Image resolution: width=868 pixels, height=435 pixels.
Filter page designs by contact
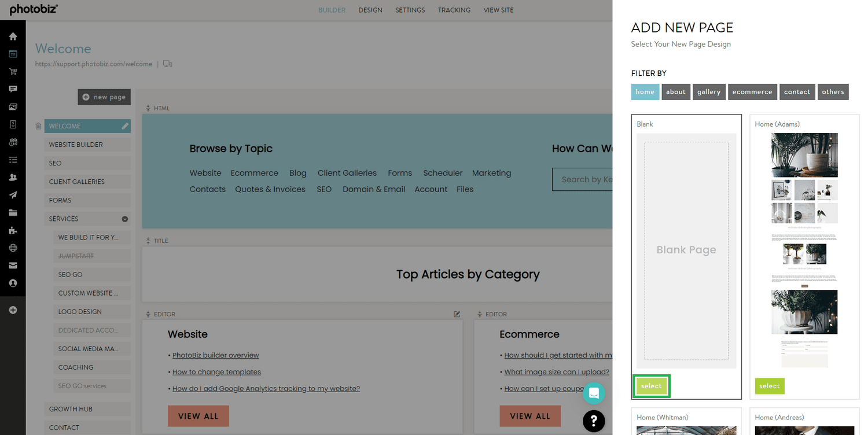pyautogui.click(x=797, y=91)
